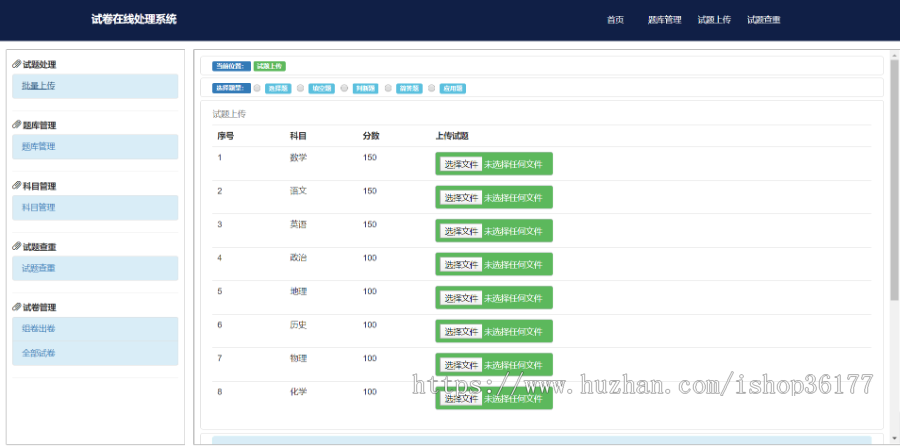Click the 政治 subject cell
This screenshot has width=900, height=448.
click(x=298, y=258)
